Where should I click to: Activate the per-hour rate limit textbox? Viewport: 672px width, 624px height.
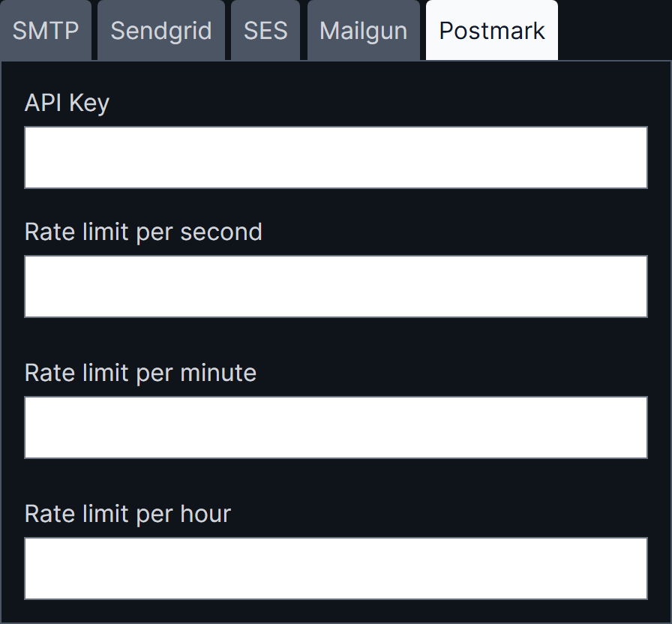pyautogui.click(x=336, y=568)
